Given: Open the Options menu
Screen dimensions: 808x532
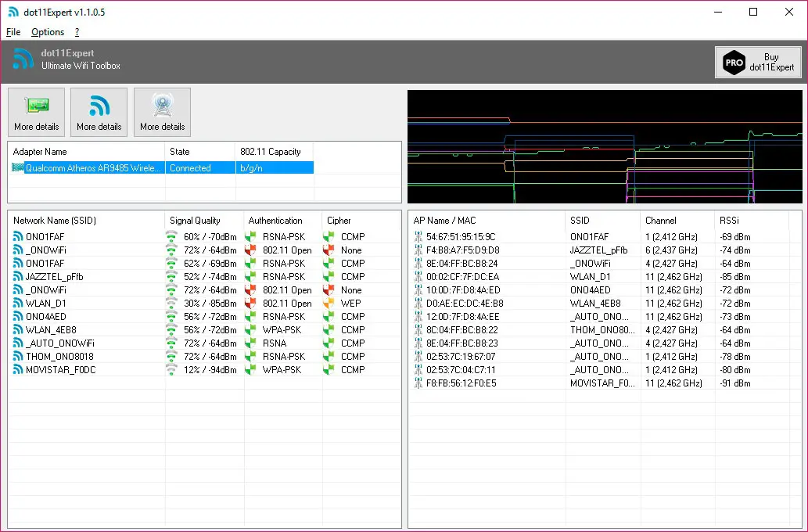Looking at the screenshot, I should point(48,32).
